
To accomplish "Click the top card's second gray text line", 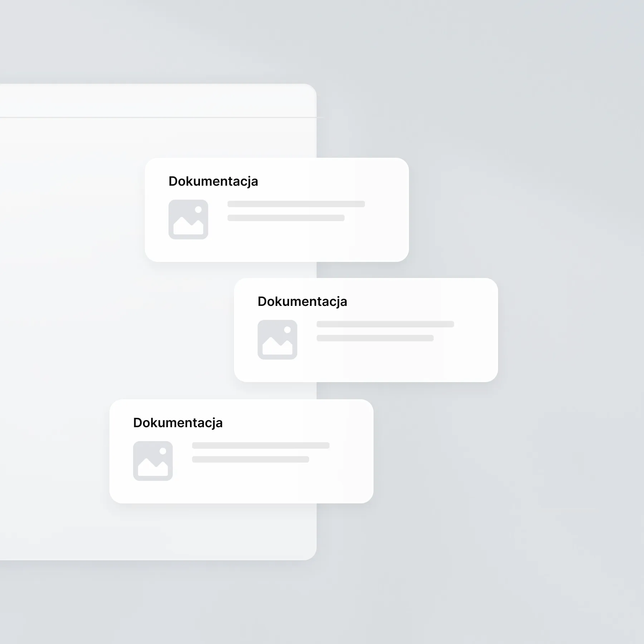I will (x=286, y=218).
